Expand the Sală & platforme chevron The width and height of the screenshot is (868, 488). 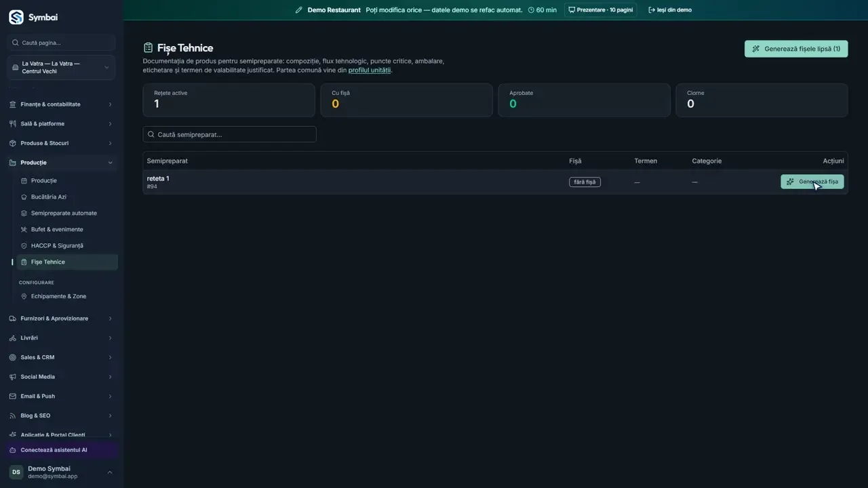[110, 124]
